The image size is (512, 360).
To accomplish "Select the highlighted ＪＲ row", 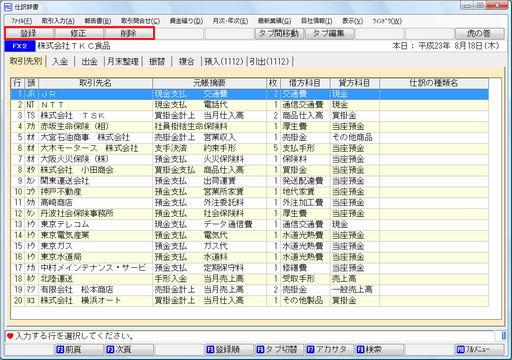I will (x=250, y=94).
